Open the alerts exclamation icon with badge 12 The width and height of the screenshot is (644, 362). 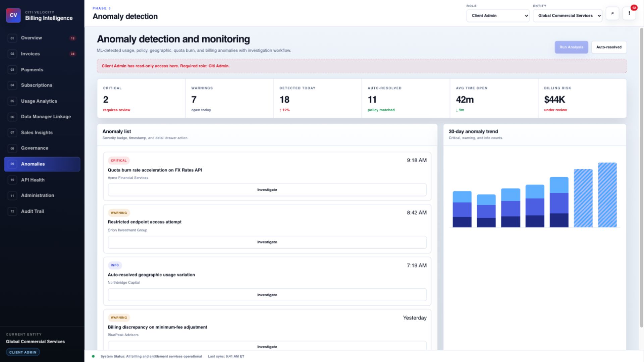(x=629, y=13)
